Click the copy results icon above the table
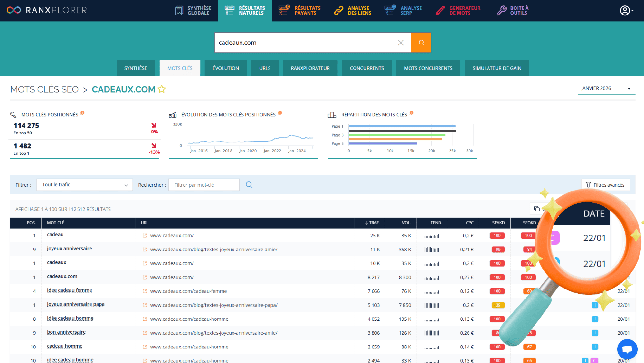 click(536, 209)
